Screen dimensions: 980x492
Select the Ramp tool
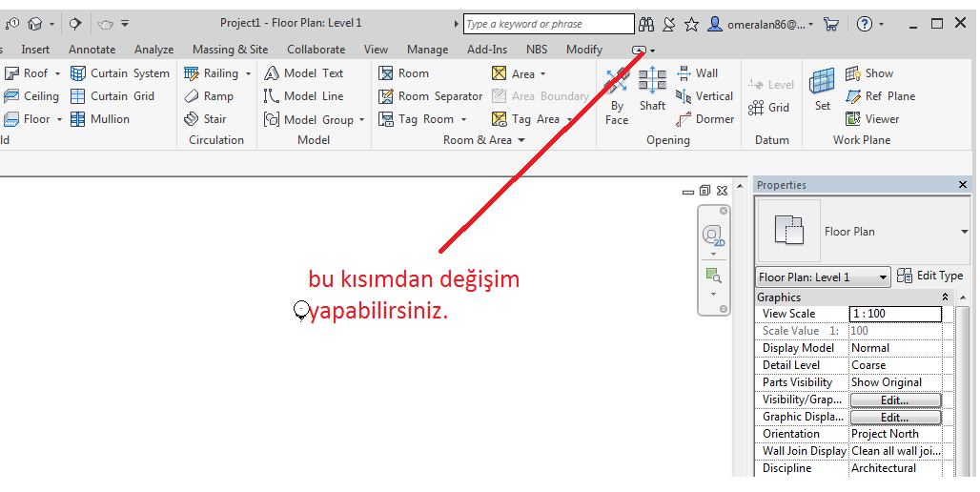[x=209, y=96]
